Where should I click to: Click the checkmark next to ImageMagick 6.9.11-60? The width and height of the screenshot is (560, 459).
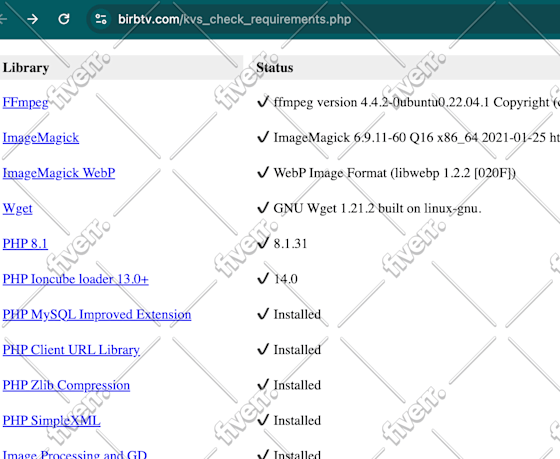pyautogui.click(x=263, y=137)
